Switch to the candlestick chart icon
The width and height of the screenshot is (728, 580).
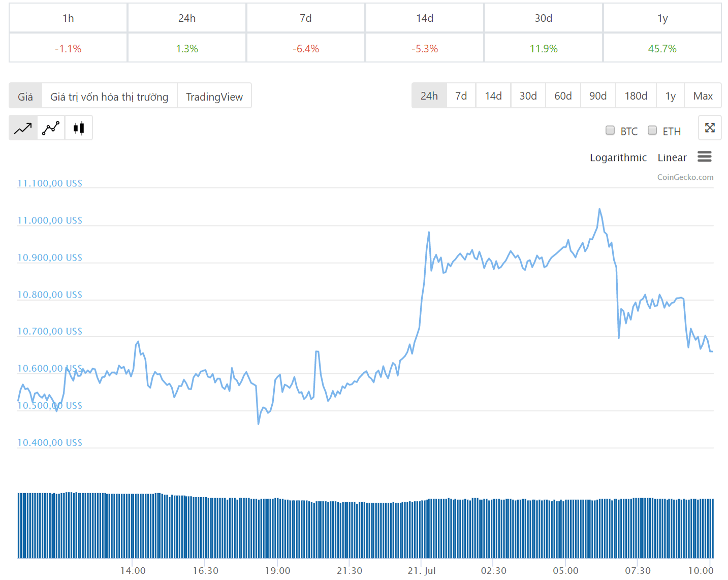(79, 128)
